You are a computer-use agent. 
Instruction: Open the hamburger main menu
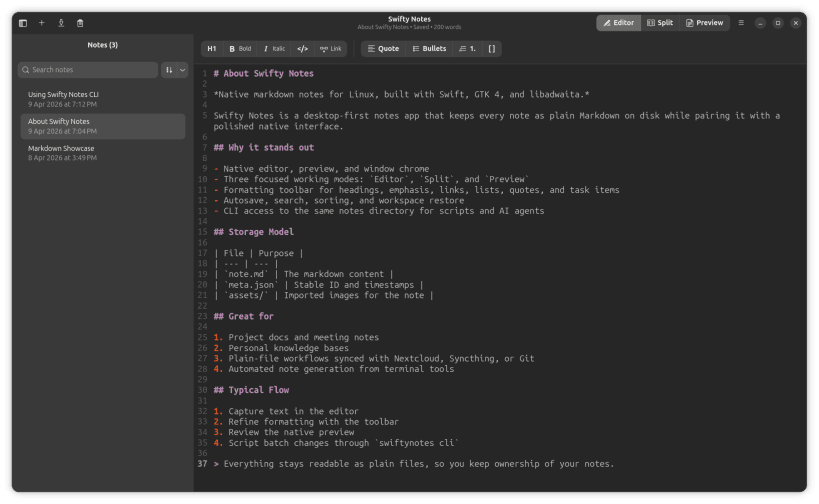741,23
